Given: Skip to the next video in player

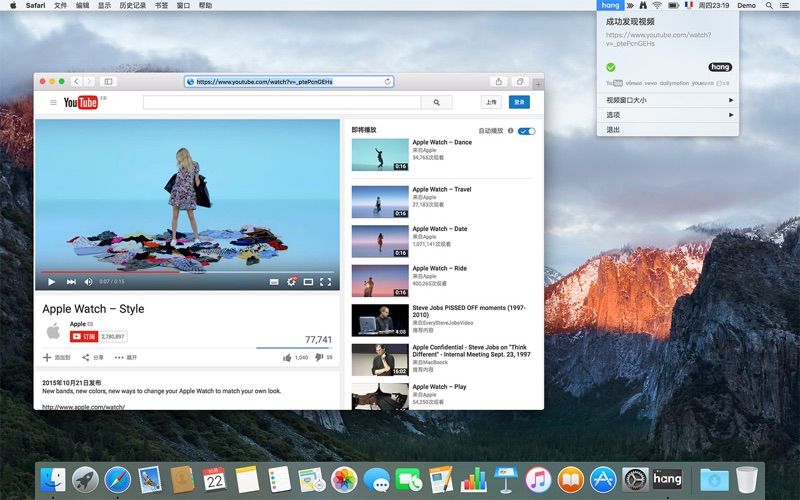Looking at the screenshot, I should (70, 282).
